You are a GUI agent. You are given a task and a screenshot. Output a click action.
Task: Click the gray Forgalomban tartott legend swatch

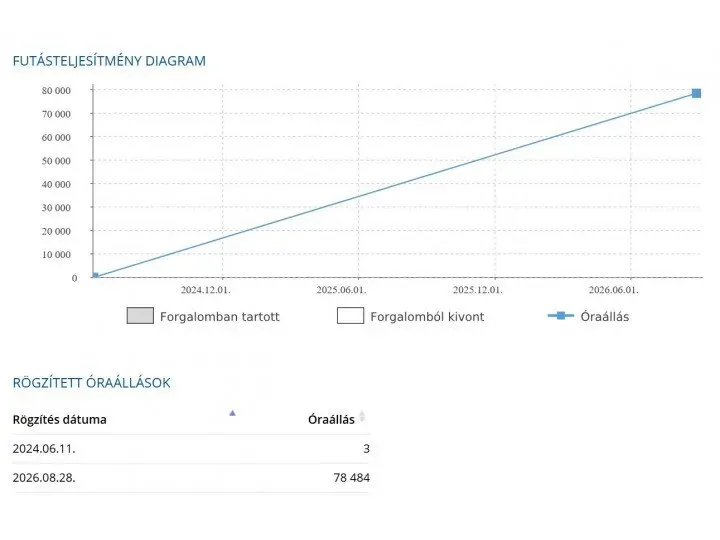coord(140,316)
